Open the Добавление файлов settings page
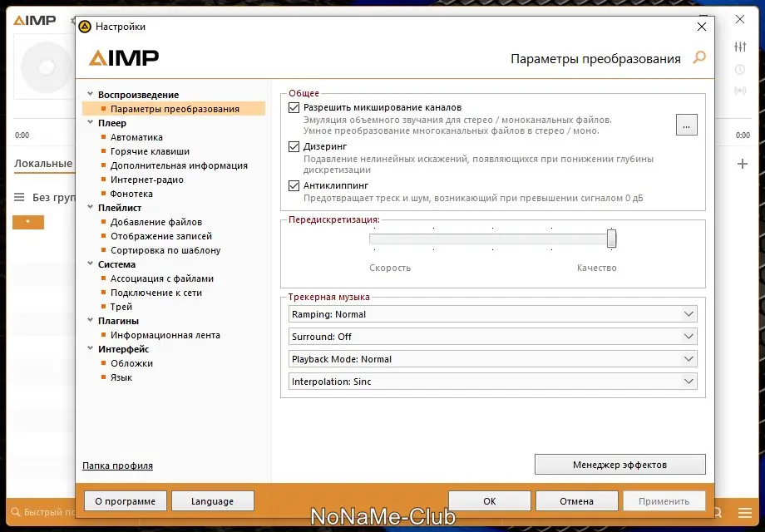The height and width of the screenshot is (532, 765). pos(156,222)
